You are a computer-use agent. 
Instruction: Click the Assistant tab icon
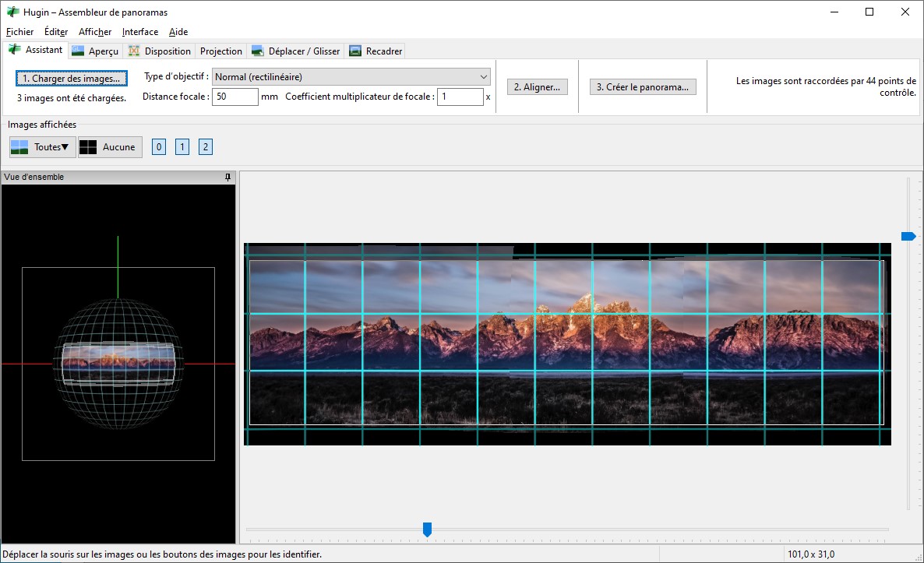pos(15,50)
